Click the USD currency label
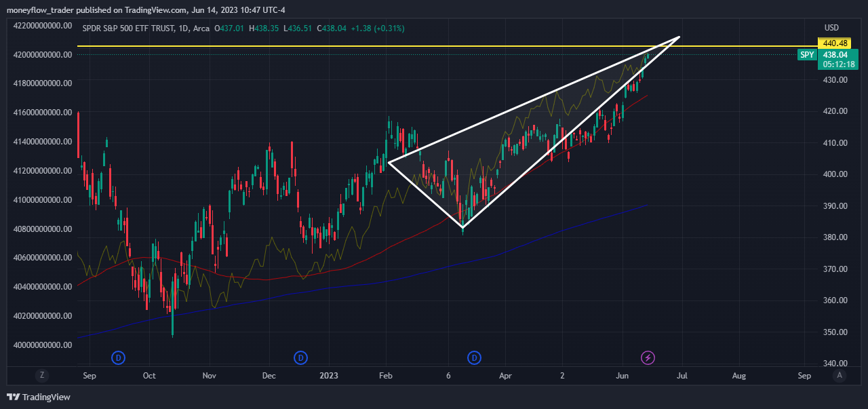 [831, 28]
